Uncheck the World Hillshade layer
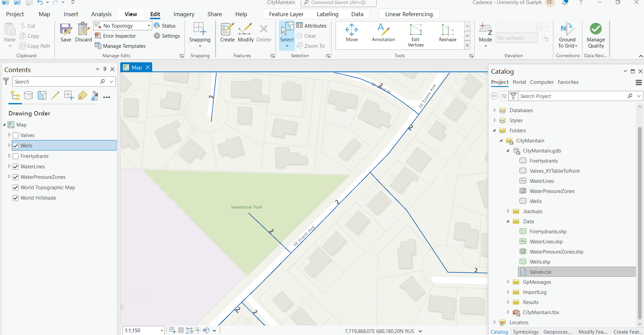Viewport: 644px width, 335px height. click(15, 198)
